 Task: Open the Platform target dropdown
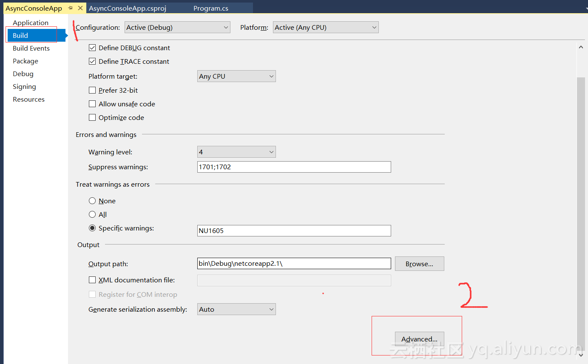(x=236, y=76)
